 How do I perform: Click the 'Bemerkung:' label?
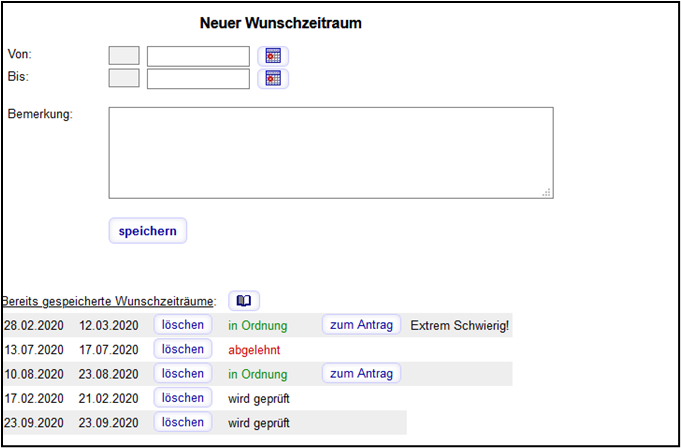coord(40,115)
